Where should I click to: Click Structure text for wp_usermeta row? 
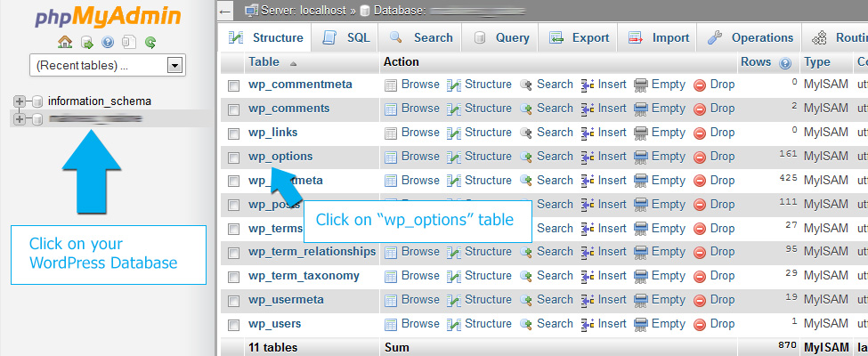coord(488,300)
